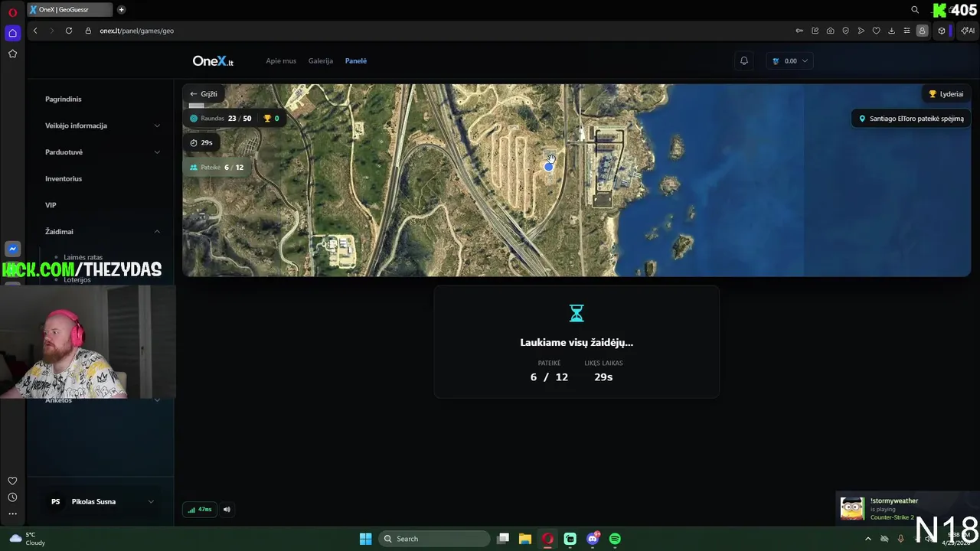Click the taskbar Search box
The height and width of the screenshot is (551, 980).
(435, 539)
